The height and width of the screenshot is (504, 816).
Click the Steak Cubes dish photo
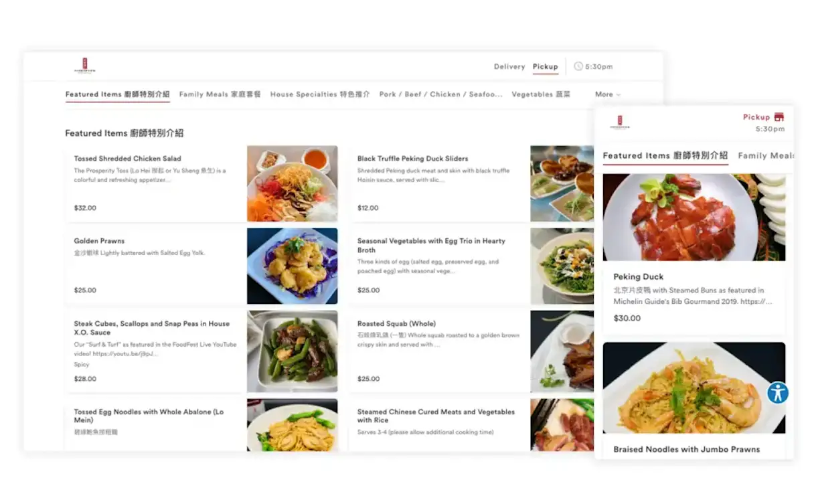tap(292, 351)
